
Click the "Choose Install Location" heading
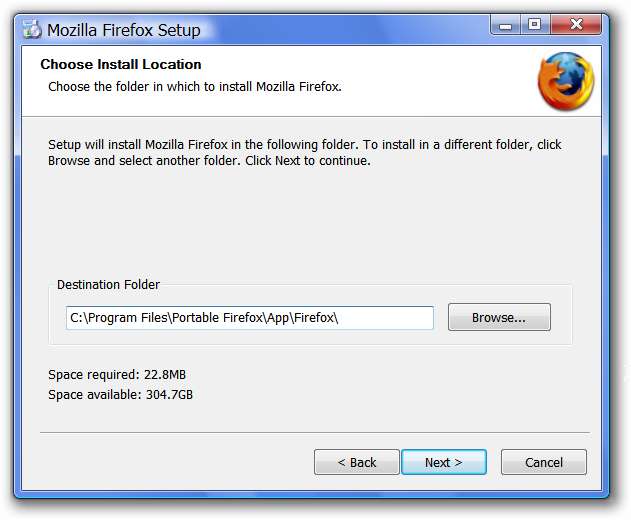(x=121, y=65)
